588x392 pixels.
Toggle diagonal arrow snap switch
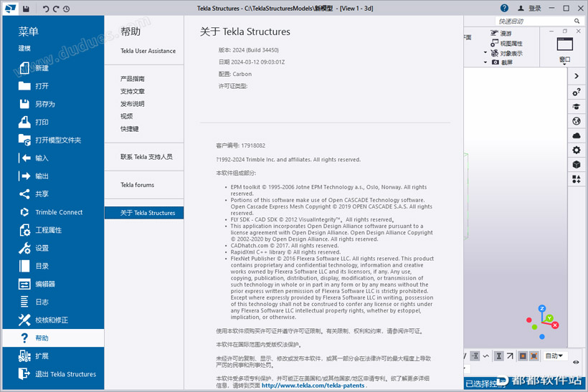pyautogui.click(x=510, y=356)
